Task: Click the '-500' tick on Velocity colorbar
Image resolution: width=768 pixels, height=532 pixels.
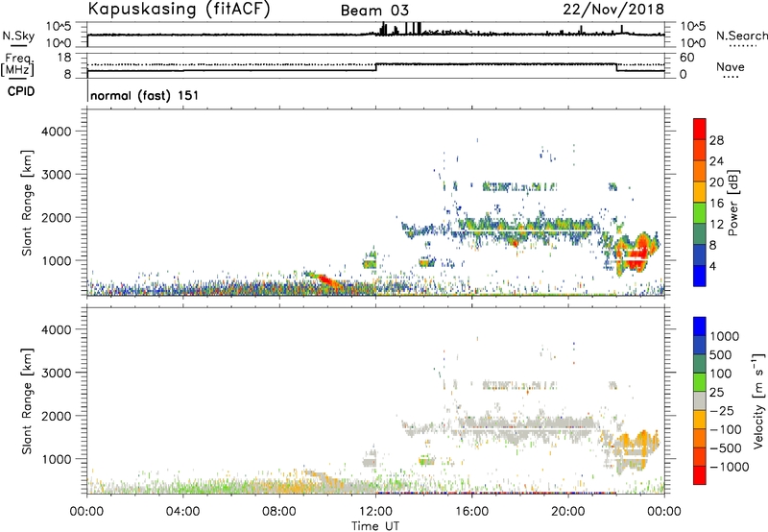Action: coord(726,448)
